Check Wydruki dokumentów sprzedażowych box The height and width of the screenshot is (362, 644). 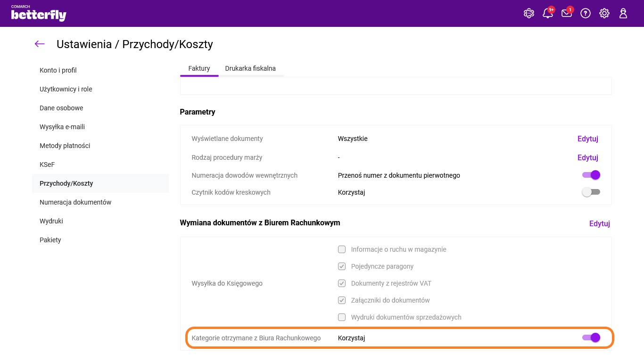342,317
